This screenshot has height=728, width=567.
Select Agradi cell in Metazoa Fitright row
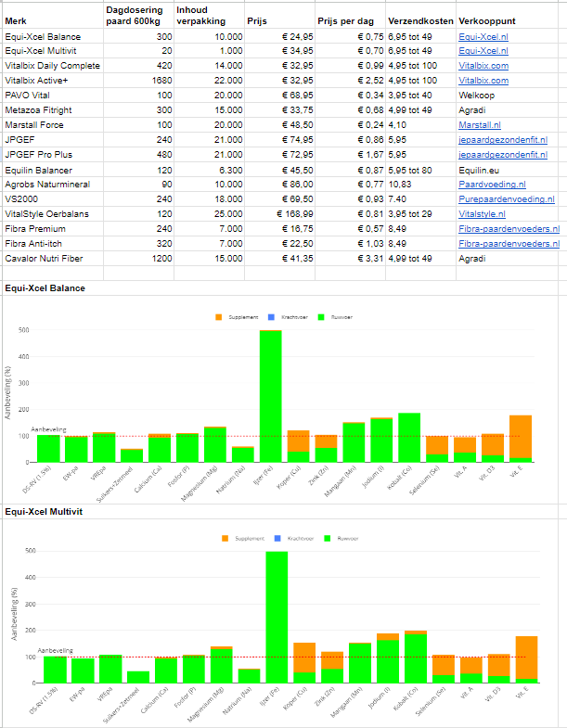(507, 110)
